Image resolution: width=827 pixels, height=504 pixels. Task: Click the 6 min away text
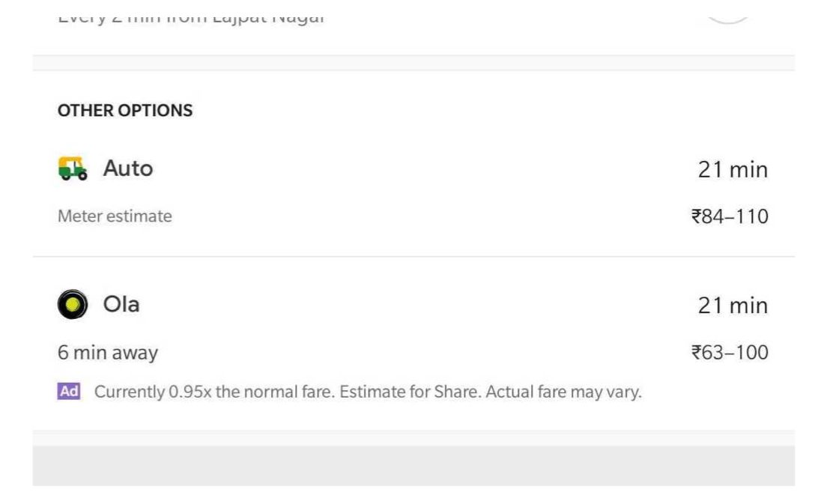point(108,353)
